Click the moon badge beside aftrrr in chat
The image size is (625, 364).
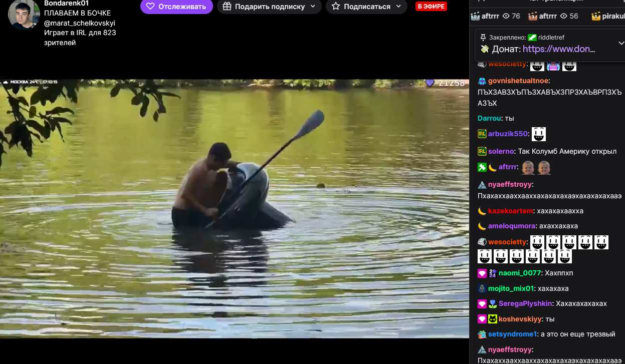tap(492, 167)
